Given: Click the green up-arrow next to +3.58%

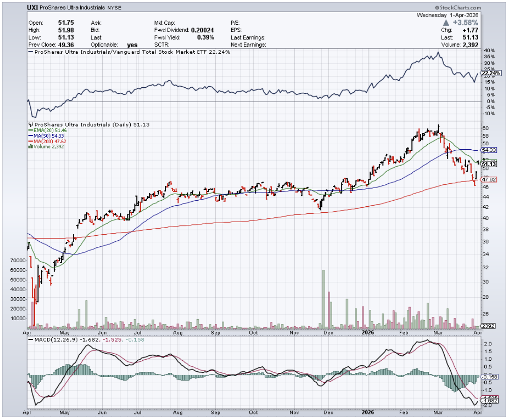Looking at the screenshot, I should 445,22.
